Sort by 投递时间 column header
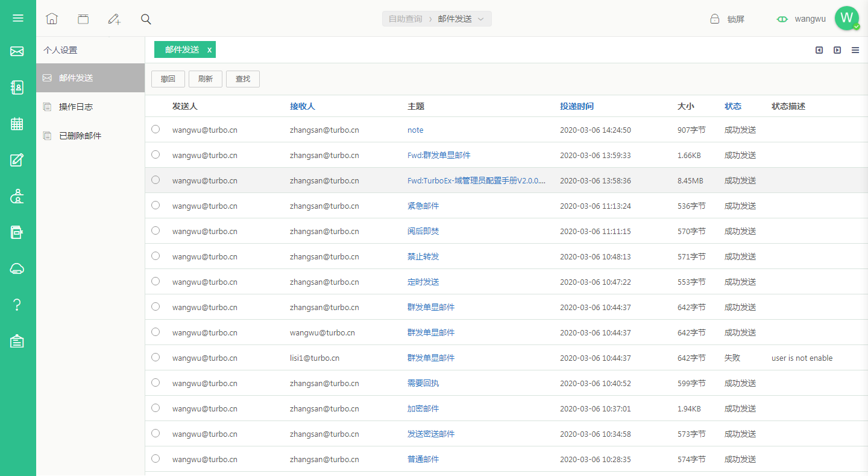 tap(577, 106)
